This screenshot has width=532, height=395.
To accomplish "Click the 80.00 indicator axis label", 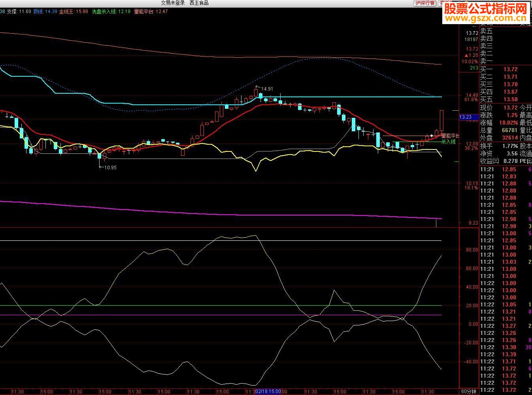I will (472, 250).
